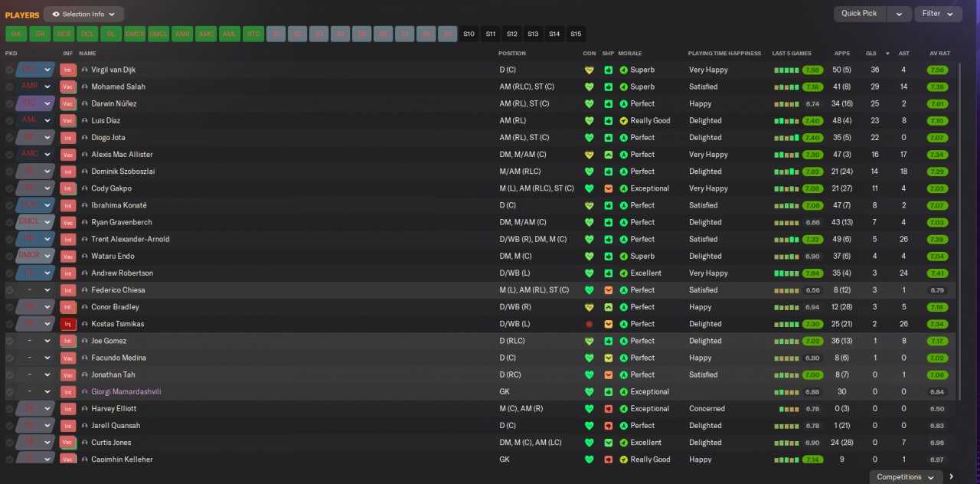Click Wataru Endo's Superb morale icon
This screenshot has width=980, height=484.
click(623, 257)
